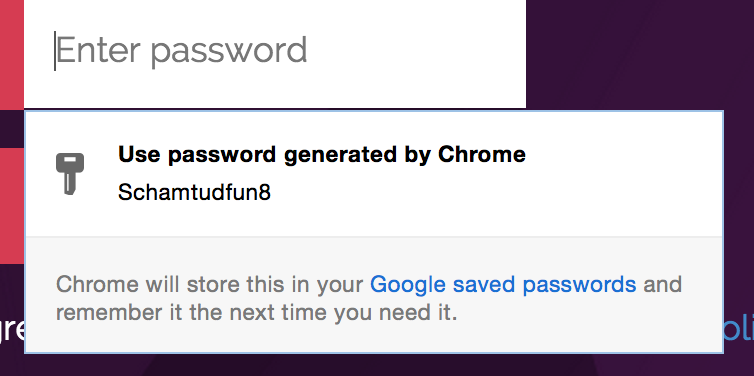Image resolution: width=754 pixels, height=376 pixels.
Task: Open the Google saved passwords link
Action: click(x=503, y=284)
